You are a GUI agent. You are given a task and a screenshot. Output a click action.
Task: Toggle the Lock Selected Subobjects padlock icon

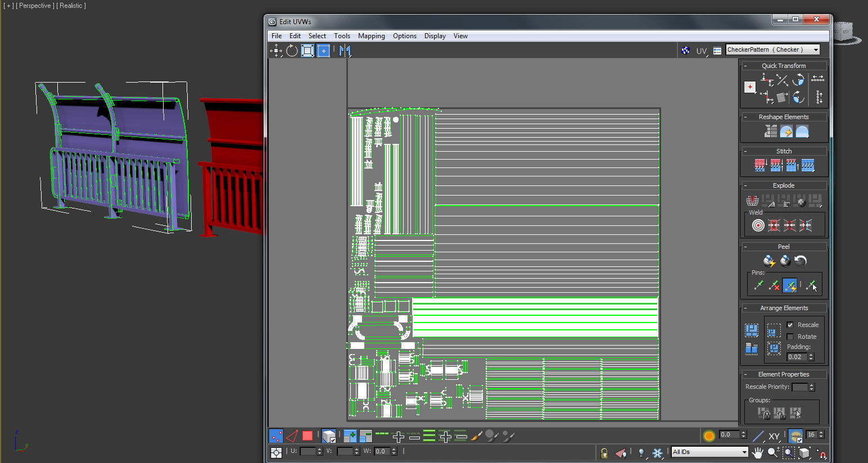tap(604, 452)
